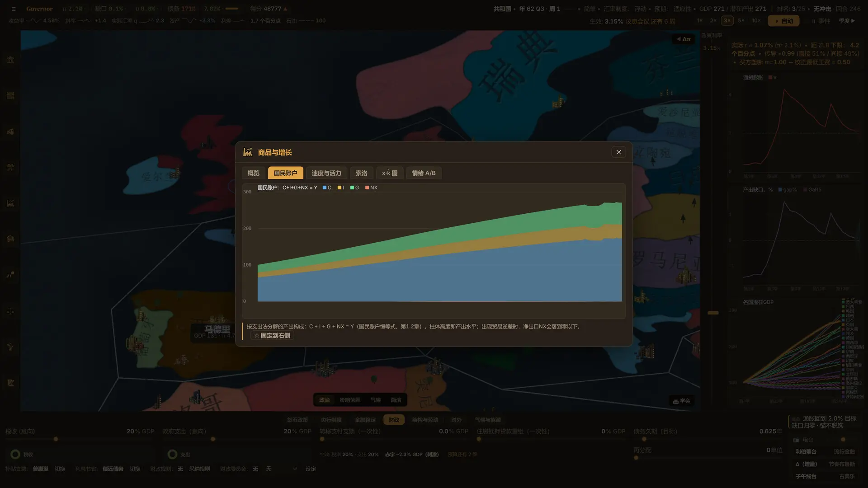868x488 pixels.
Task: Set game speed to 10×
Action: tap(756, 21)
